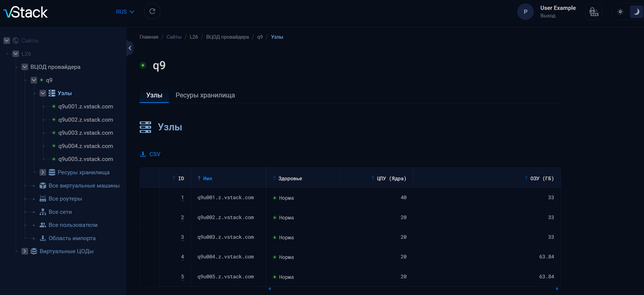Click the Виртуальные ЦОДы layers icon
This screenshot has height=295, width=644.
34,251
